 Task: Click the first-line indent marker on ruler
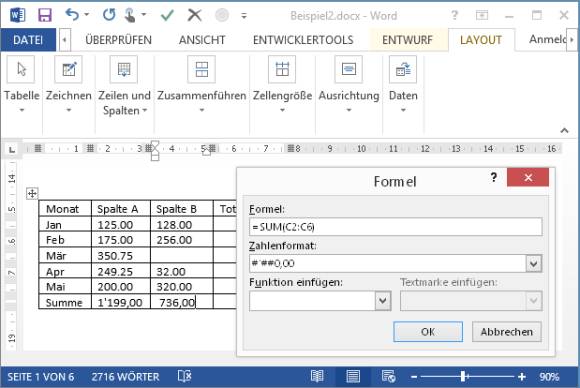[x=155, y=145]
